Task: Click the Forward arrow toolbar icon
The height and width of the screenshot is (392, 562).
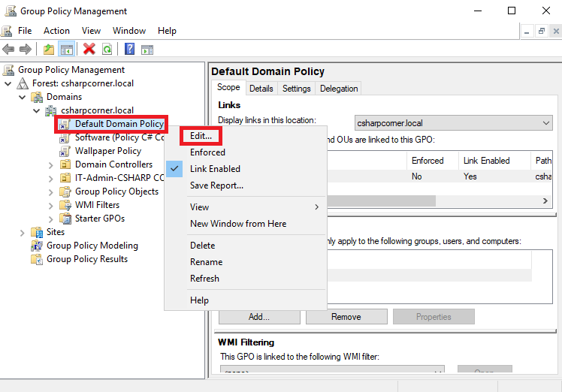Action: pos(26,49)
